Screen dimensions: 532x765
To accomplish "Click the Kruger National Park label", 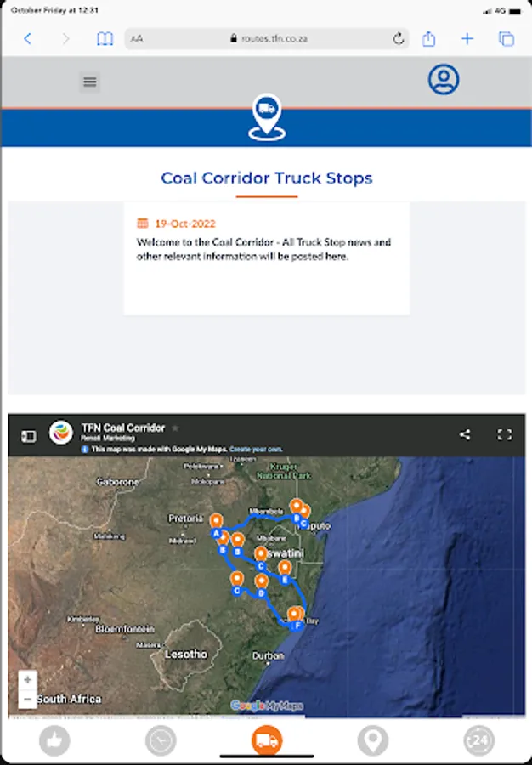I will point(283,471).
